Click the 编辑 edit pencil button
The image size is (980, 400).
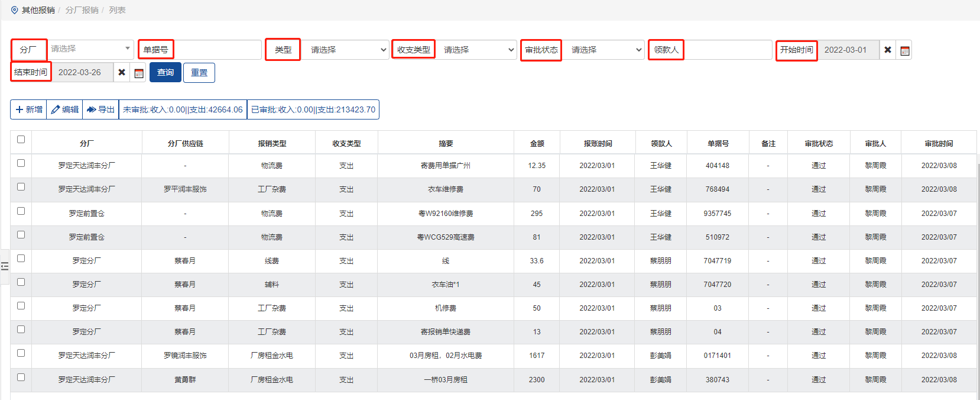[x=65, y=109]
